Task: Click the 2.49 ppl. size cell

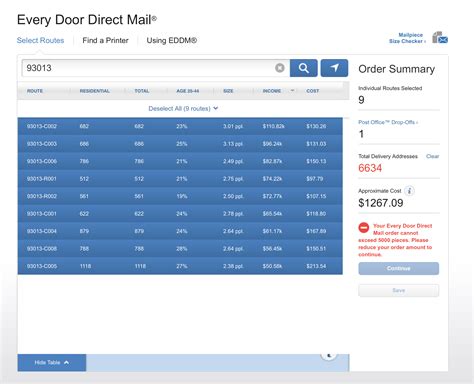Action: click(x=233, y=161)
